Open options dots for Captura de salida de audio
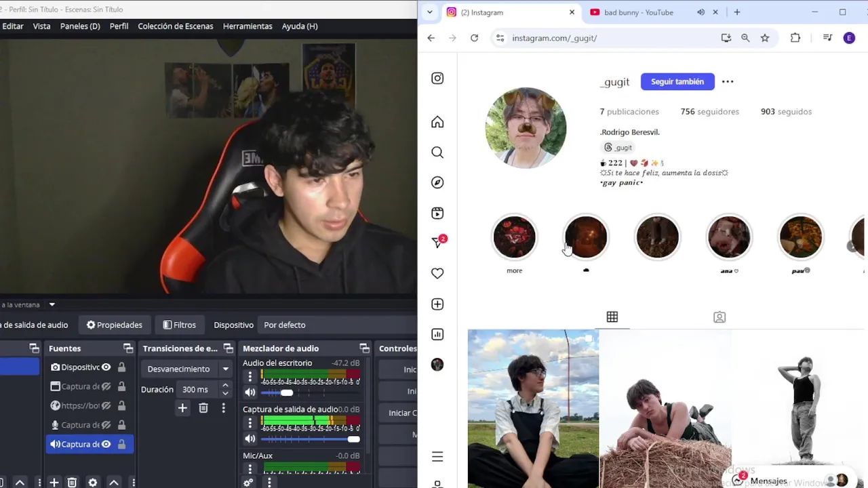 click(250, 423)
